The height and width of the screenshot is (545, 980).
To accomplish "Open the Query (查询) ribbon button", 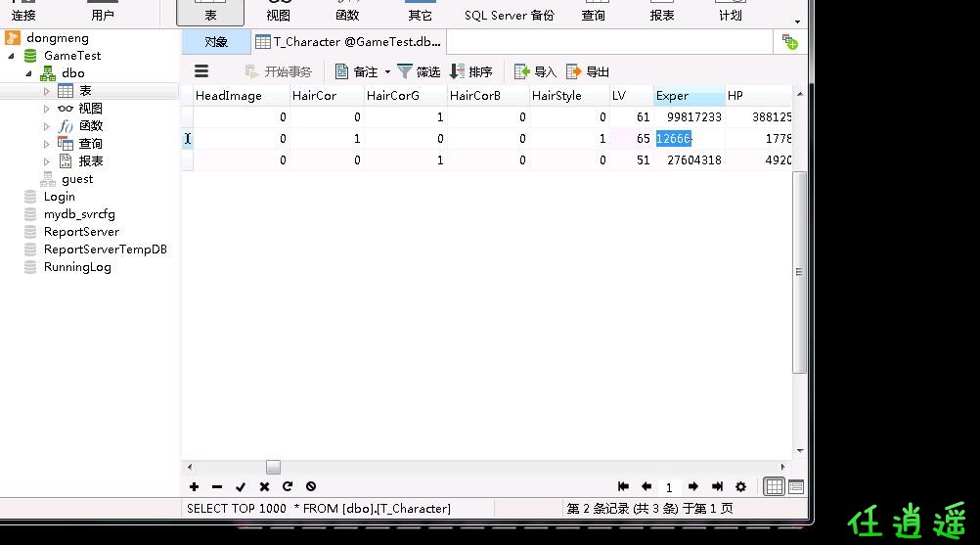I will (x=593, y=13).
